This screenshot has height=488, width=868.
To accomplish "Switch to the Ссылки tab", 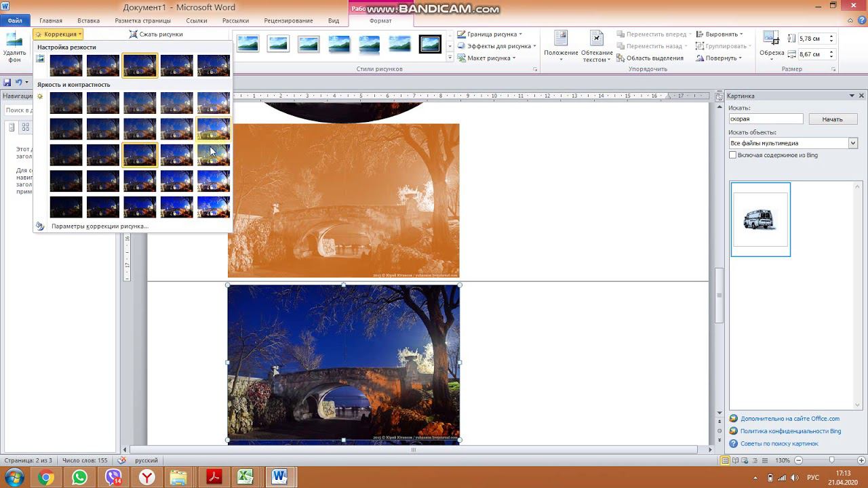I will pos(197,20).
